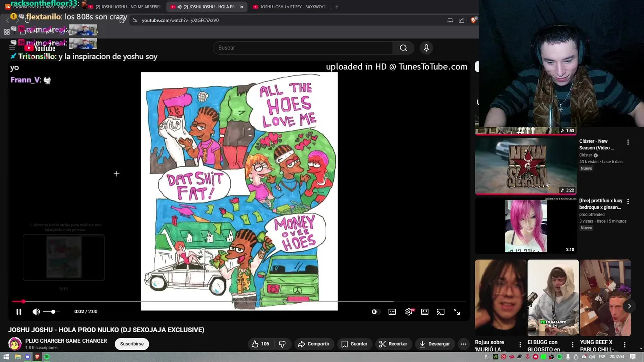Click the youtube.com address bar URL
The image size is (644, 362).
click(x=180, y=20)
